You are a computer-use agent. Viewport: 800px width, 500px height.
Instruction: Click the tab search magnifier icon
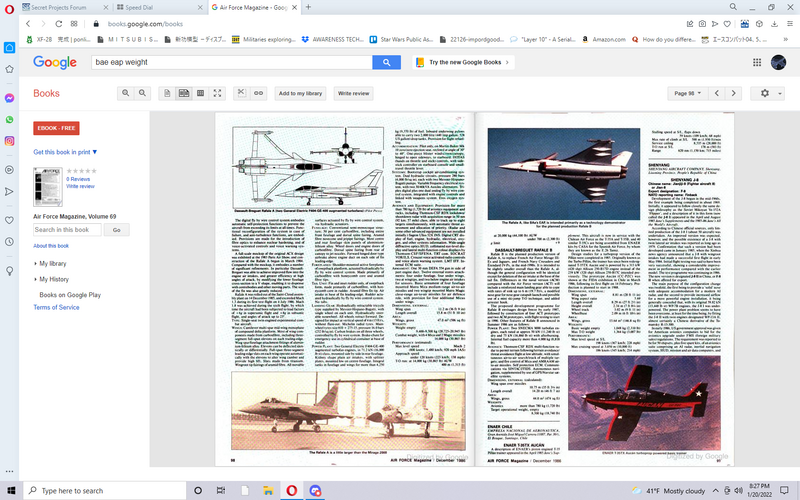(733, 7)
